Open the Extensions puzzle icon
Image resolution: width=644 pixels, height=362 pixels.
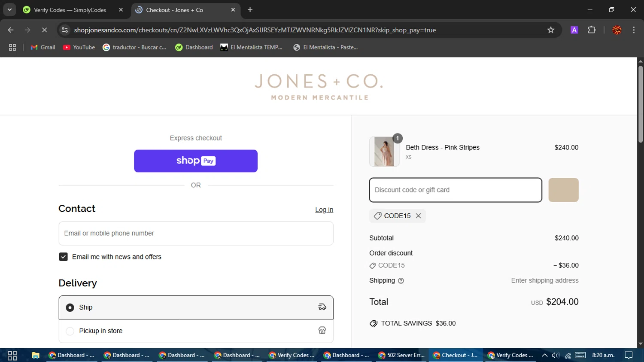pos(592,30)
